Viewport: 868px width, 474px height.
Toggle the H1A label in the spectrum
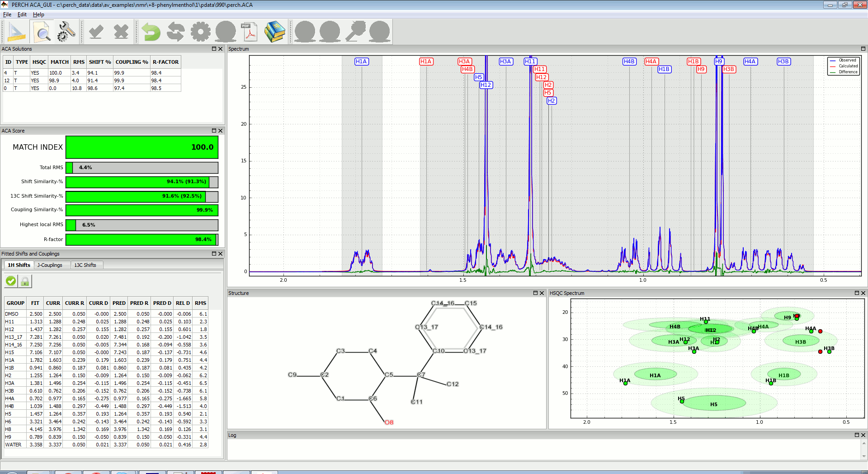[x=361, y=62]
